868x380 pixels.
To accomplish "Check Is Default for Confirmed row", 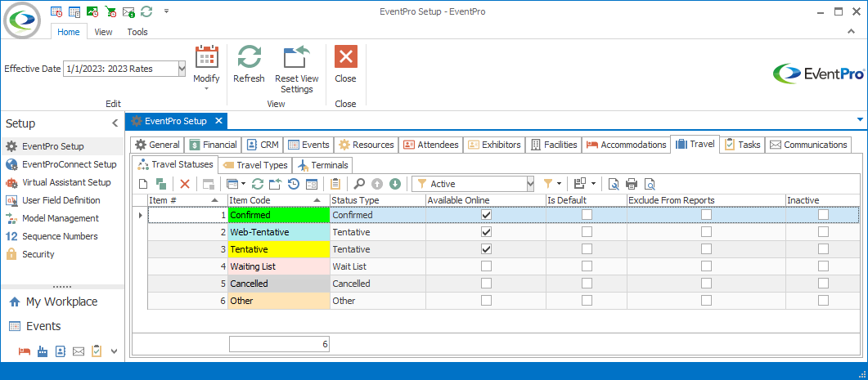I will [x=587, y=215].
